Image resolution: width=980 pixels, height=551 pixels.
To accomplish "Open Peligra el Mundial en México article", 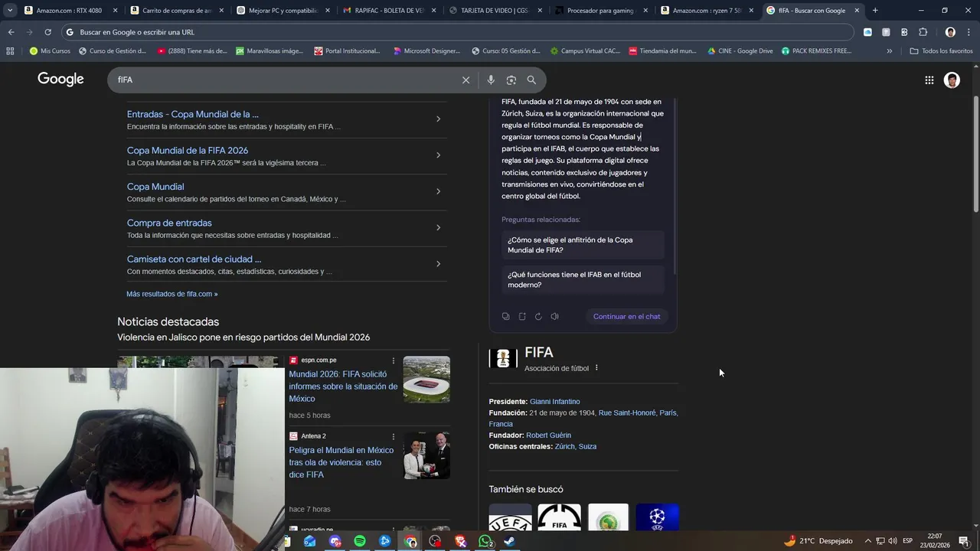I will tap(341, 462).
